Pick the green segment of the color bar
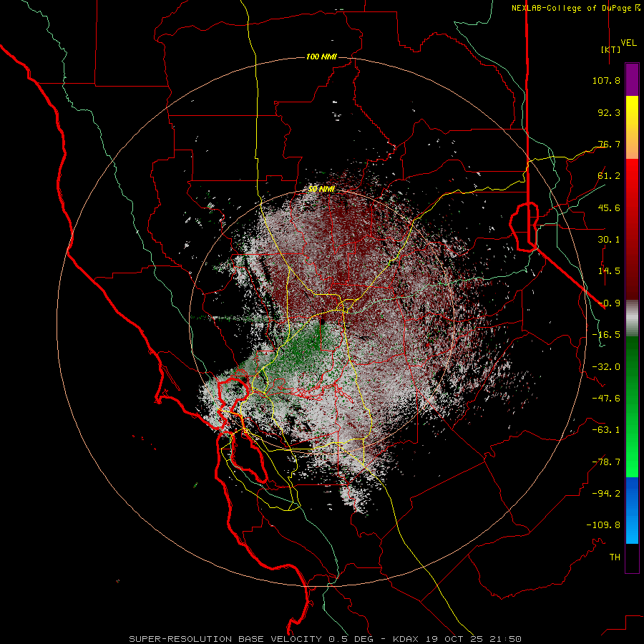 point(632,406)
